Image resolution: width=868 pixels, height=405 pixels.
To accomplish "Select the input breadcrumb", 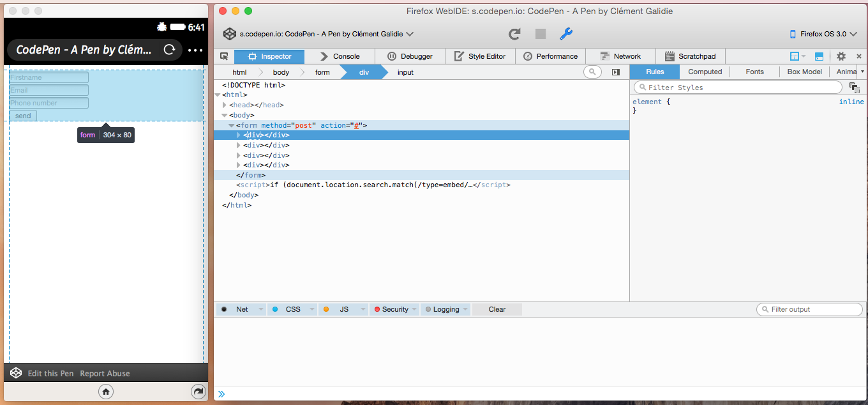I will click(405, 72).
